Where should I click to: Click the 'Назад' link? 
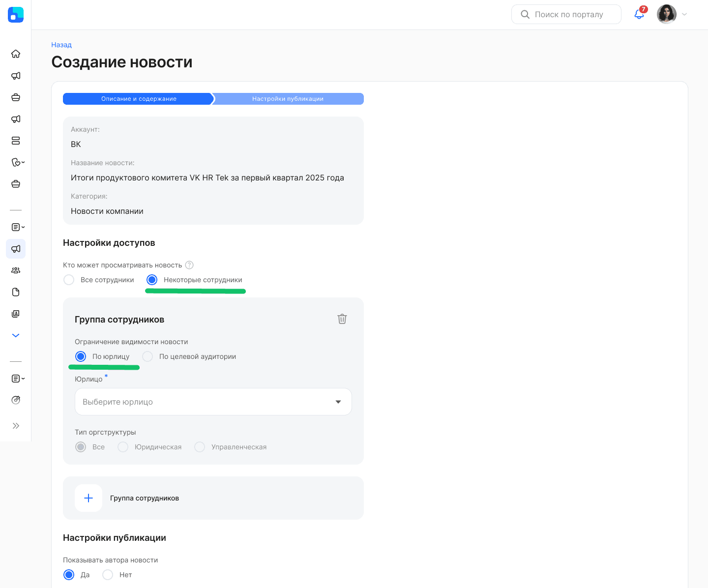pyautogui.click(x=61, y=45)
